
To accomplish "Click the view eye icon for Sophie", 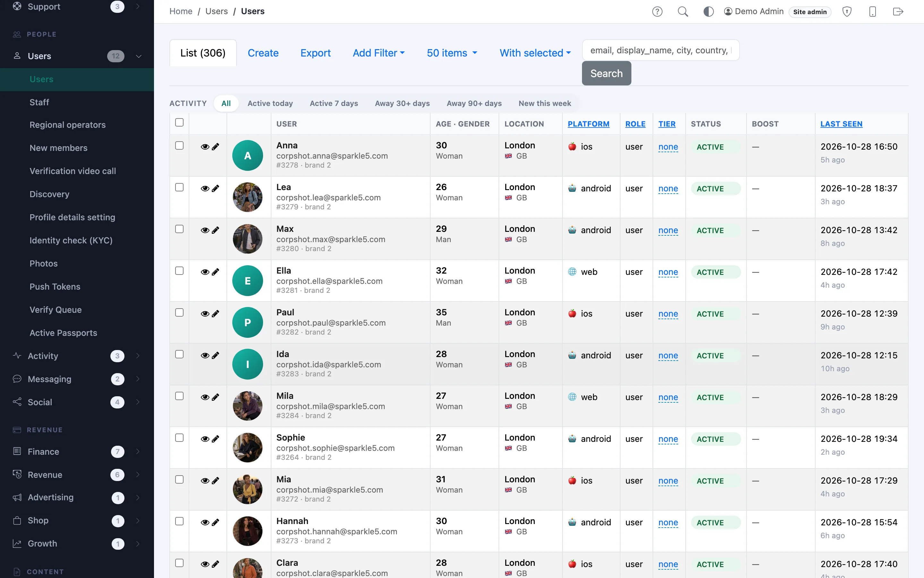I will pos(205,439).
